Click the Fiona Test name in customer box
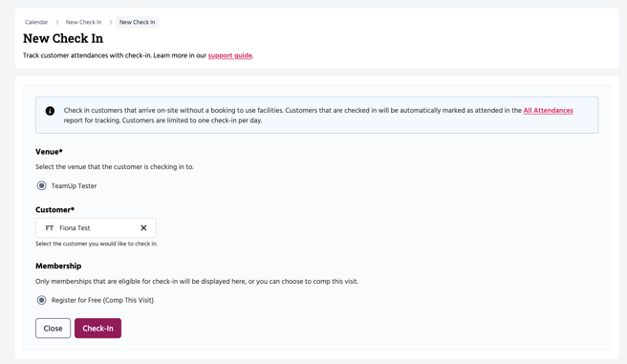This screenshot has height=364, width=627. point(75,227)
